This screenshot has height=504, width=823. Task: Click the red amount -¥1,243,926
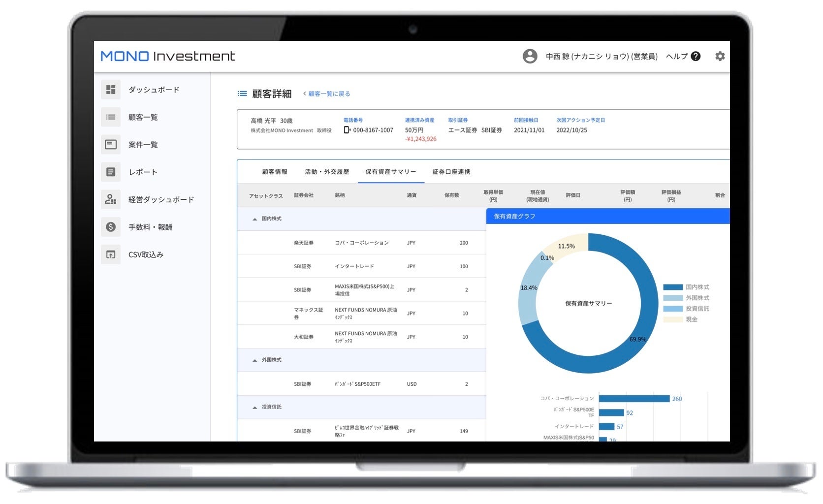click(421, 139)
